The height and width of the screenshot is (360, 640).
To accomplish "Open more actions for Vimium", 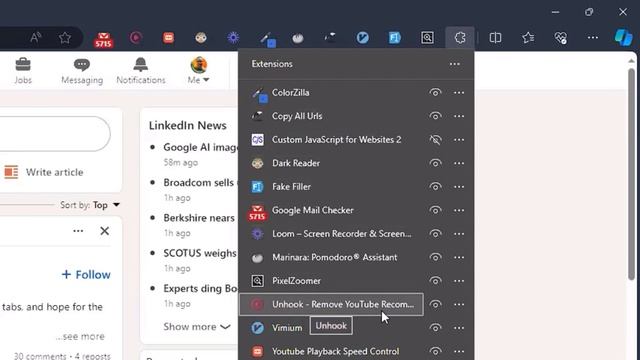I will [459, 328].
